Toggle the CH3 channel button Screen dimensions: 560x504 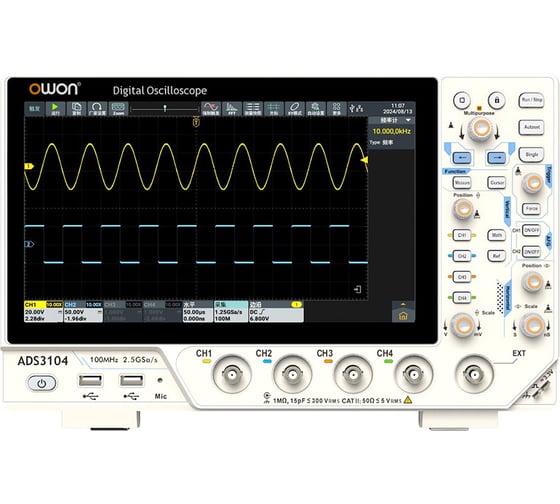click(x=462, y=277)
